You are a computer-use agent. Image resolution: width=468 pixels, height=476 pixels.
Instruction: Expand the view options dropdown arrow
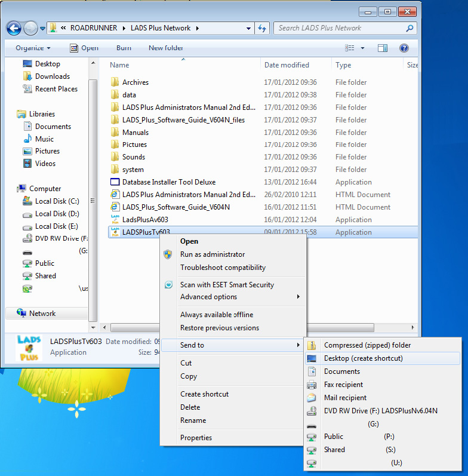(x=362, y=48)
